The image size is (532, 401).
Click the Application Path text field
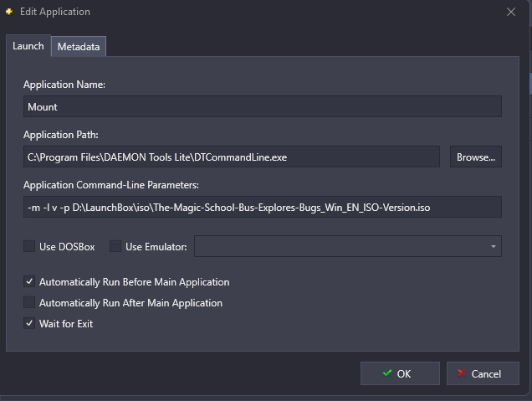(x=232, y=157)
